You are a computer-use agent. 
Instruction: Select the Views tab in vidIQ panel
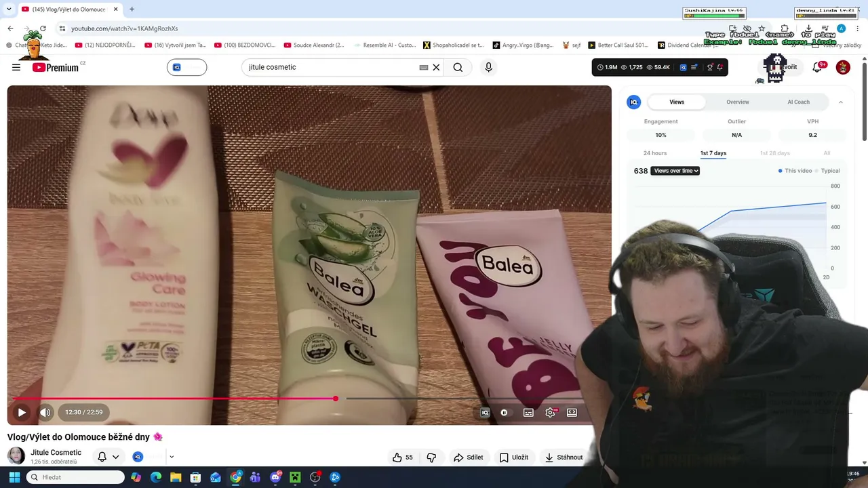click(x=677, y=102)
